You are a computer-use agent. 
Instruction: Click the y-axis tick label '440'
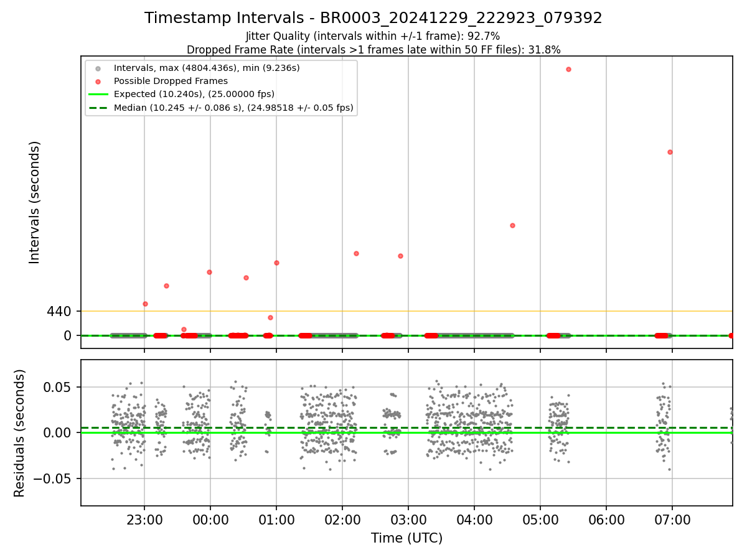(x=59, y=311)
